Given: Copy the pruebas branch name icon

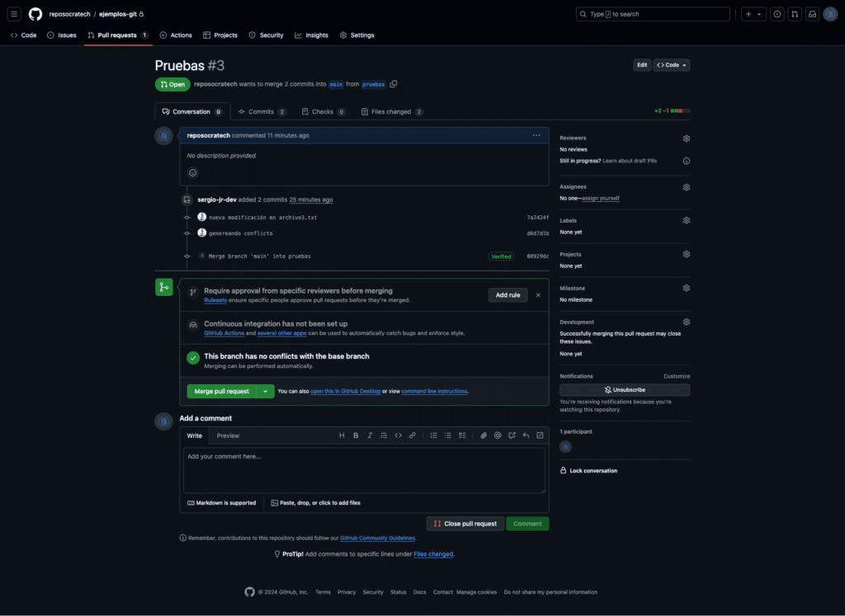Looking at the screenshot, I should click(x=394, y=84).
